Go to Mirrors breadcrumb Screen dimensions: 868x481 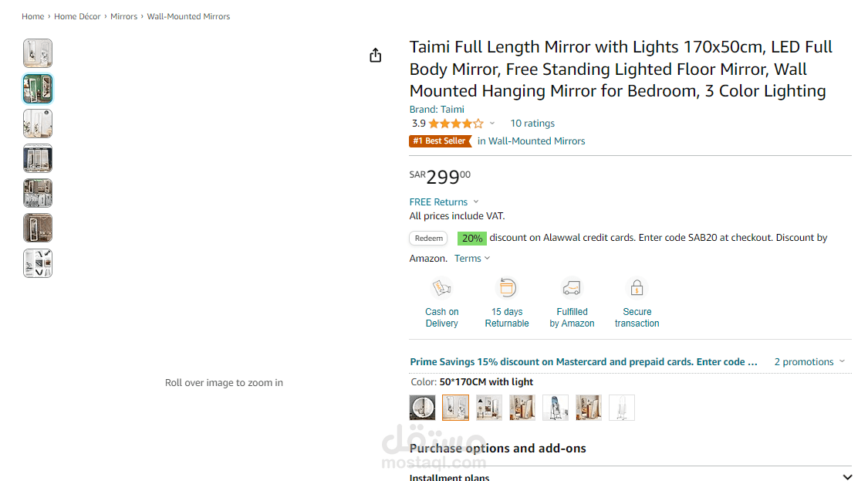tap(123, 17)
